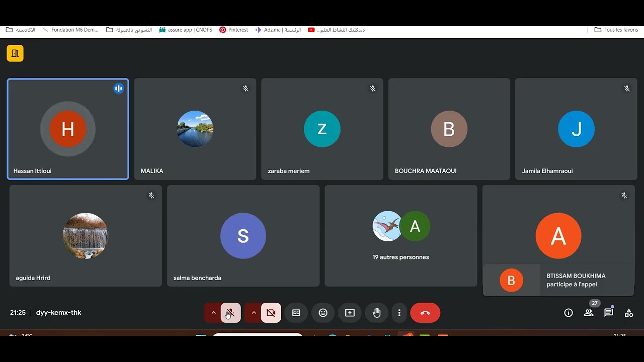Click muted mic icon on orange A tile
644x362 pixels.
[624, 196]
